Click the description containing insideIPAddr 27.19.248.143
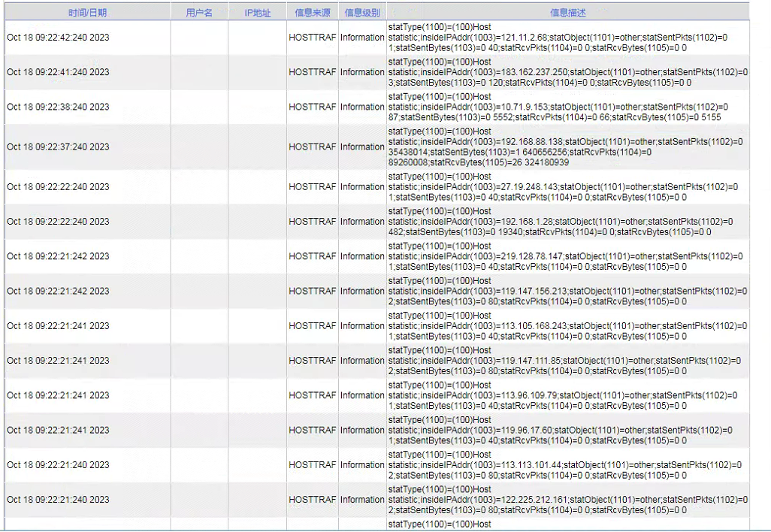Viewport: 771px width, 532px height. 563,187
